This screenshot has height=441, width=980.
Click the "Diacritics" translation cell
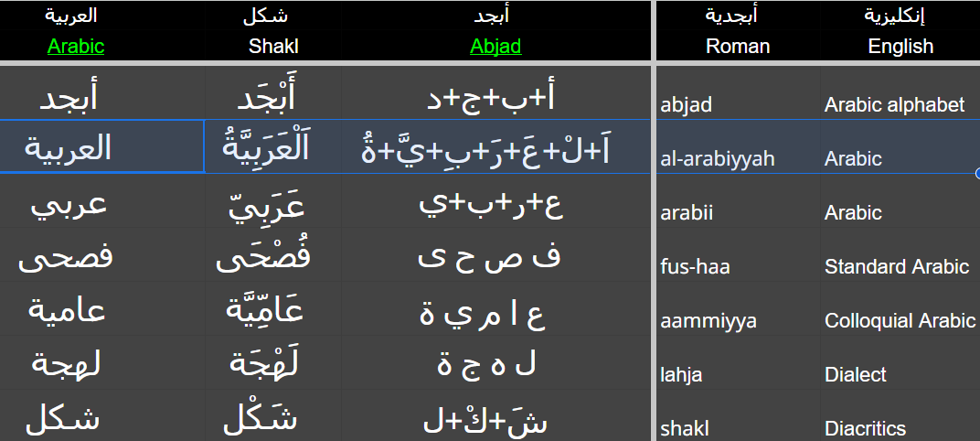coord(865,428)
